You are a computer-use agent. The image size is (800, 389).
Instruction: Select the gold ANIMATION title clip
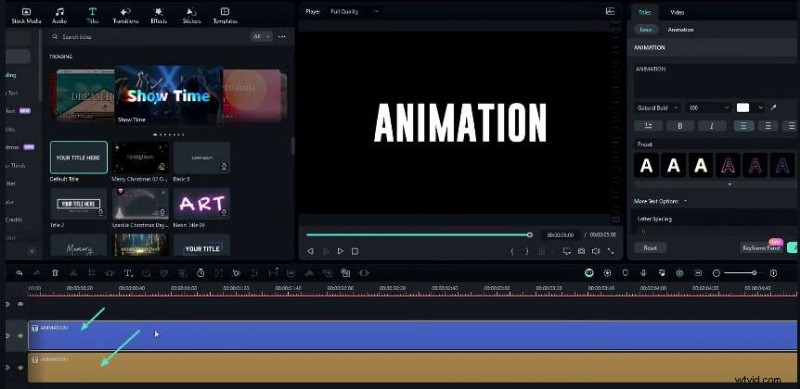[412, 367]
